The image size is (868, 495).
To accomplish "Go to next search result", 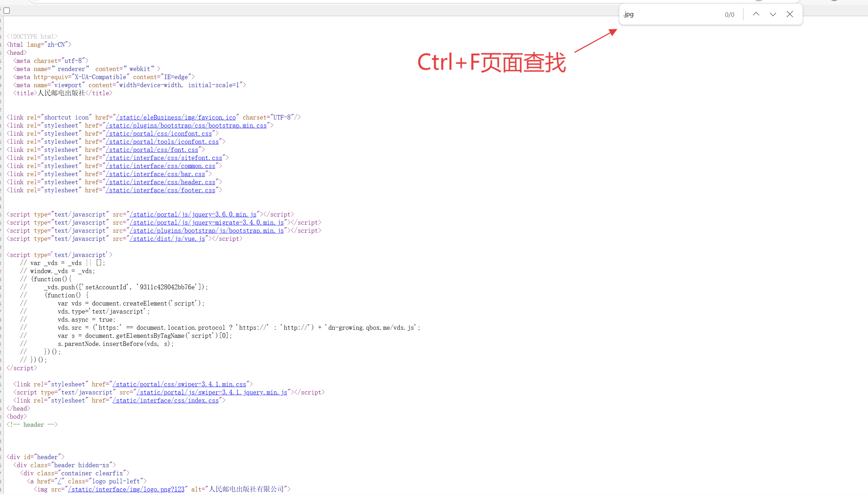I will pyautogui.click(x=773, y=14).
